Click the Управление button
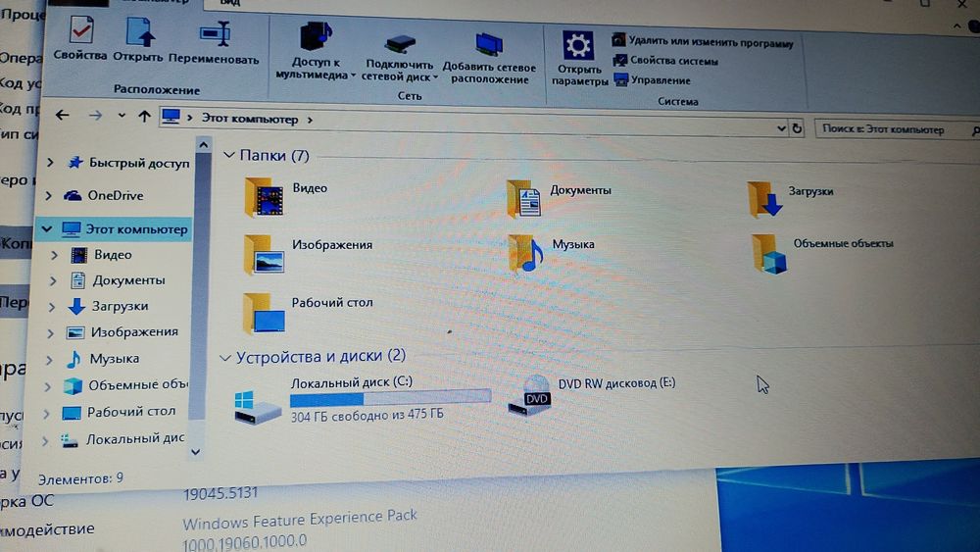The image size is (980, 552). [x=653, y=80]
